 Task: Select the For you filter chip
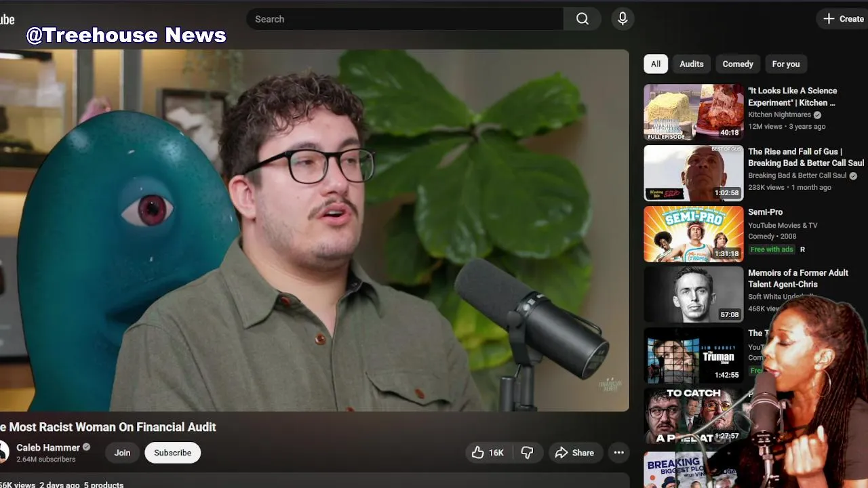click(x=786, y=64)
